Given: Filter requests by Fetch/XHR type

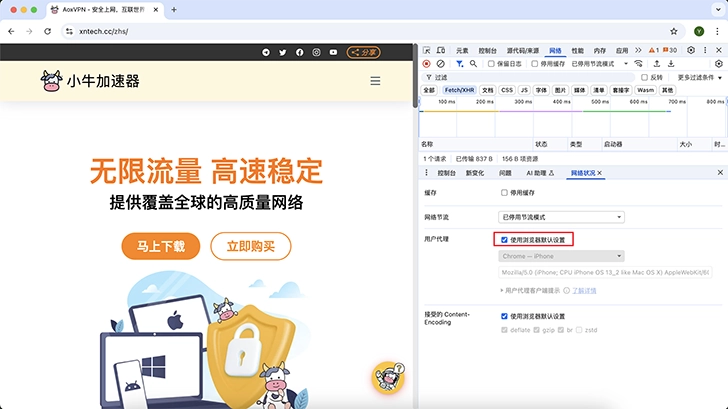Looking at the screenshot, I should 459,90.
